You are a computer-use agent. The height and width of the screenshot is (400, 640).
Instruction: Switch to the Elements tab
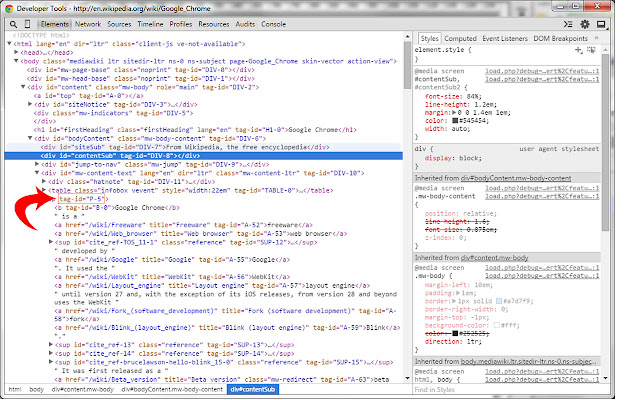55,24
